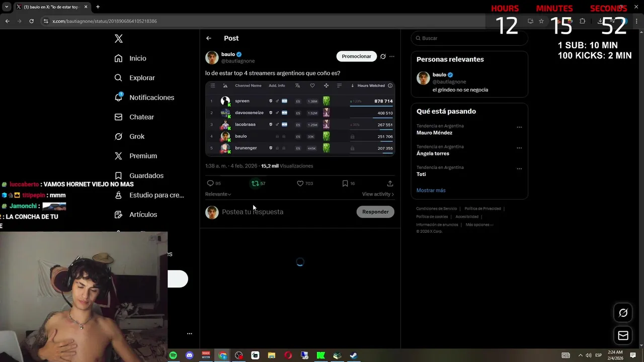Reload the page
644x362 pixels.
point(31,21)
